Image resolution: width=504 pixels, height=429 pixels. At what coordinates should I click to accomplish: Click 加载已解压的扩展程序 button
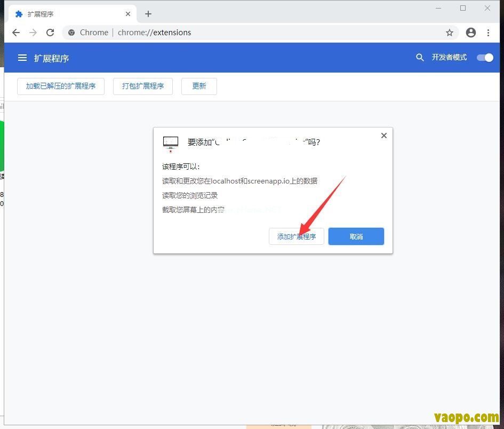click(x=60, y=86)
